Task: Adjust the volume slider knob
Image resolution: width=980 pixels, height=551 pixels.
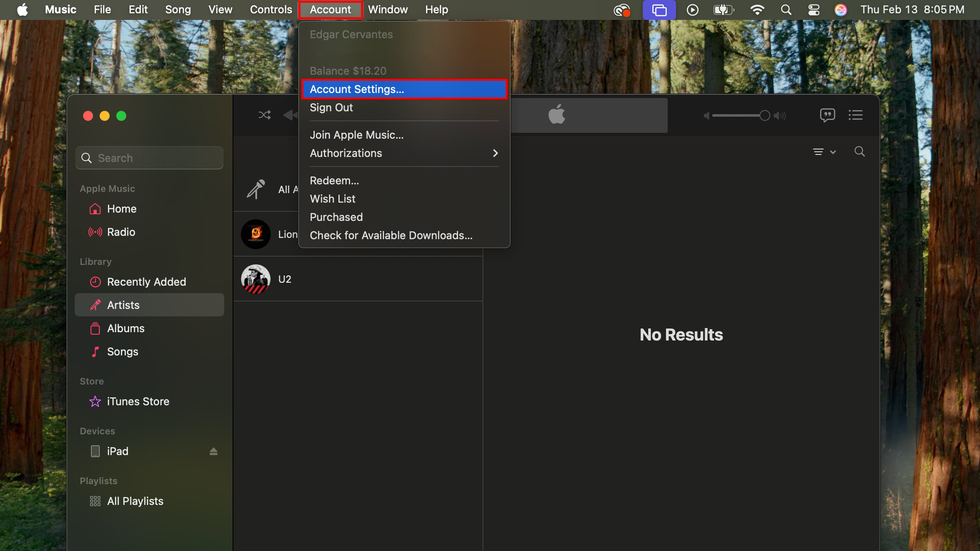Action: (x=764, y=115)
